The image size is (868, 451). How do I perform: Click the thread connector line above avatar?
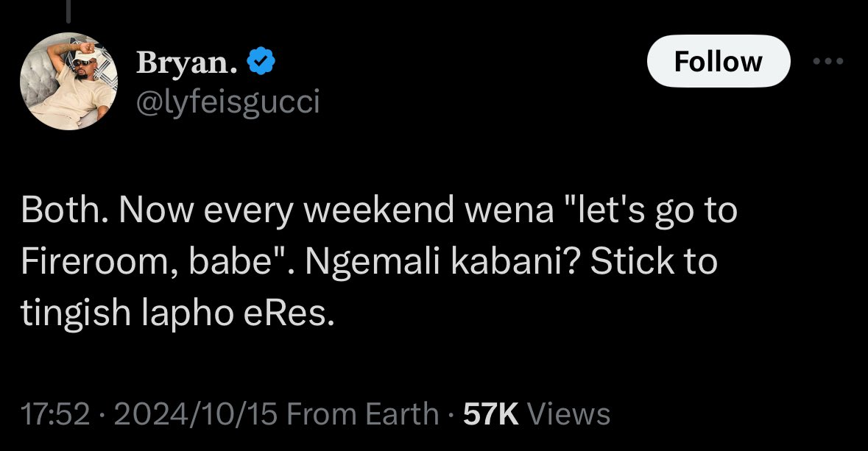tap(68, 11)
